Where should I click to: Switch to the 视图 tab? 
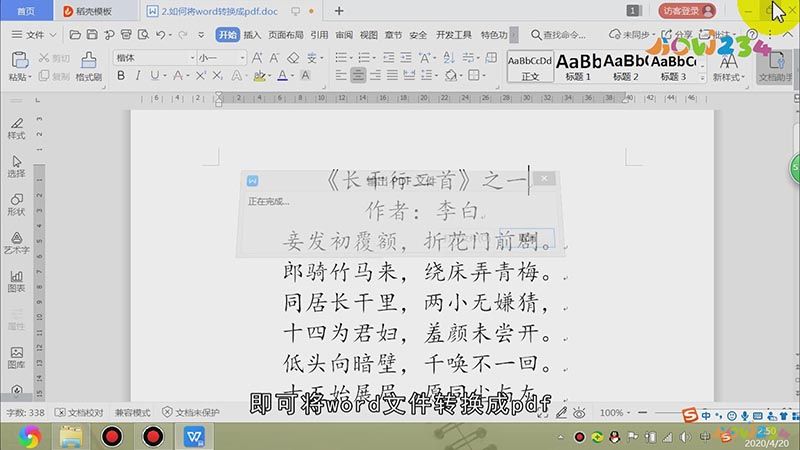click(368, 35)
